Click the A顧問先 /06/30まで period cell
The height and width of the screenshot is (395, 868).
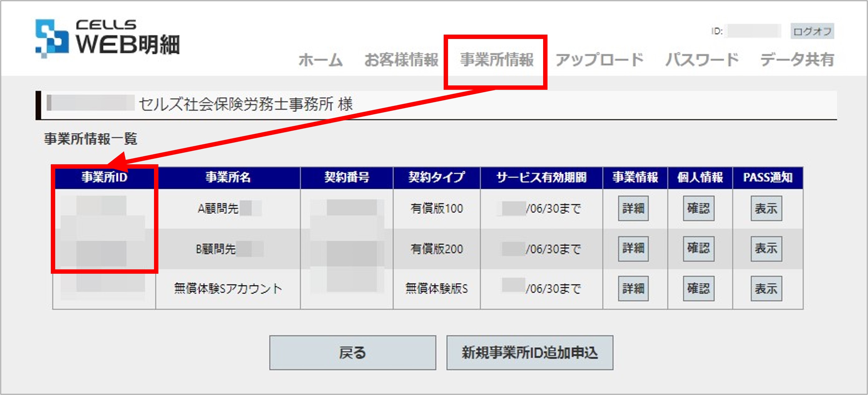[542, 209]
